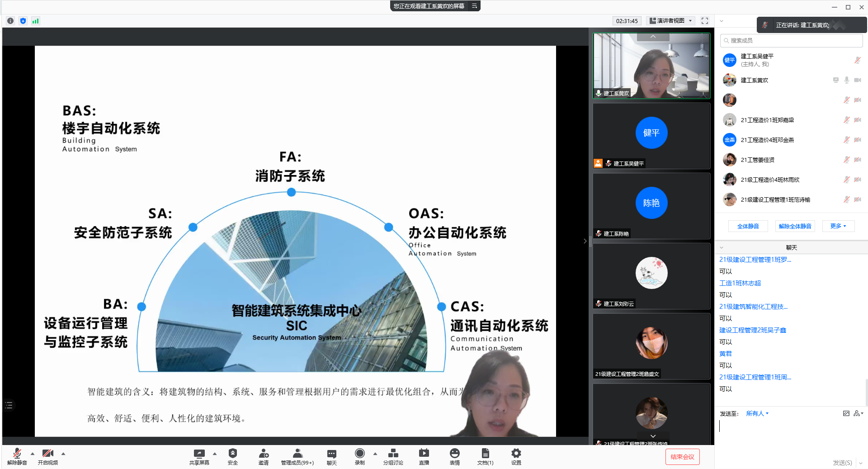868x469 pixels.
Task: Open 分组讨论 breakout rooms icon
Action: pyautogui.click(x=393, y=454)
